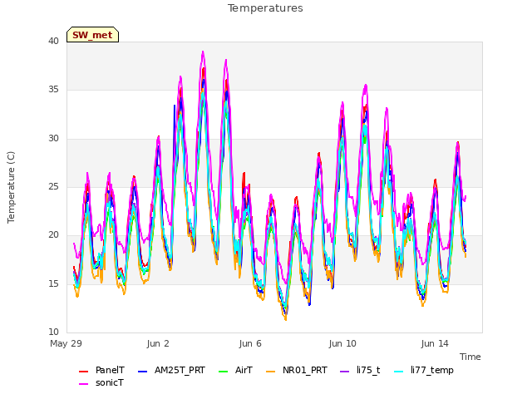
Task: Click the Jun 10 x-axis label
Action: point(342,343)
